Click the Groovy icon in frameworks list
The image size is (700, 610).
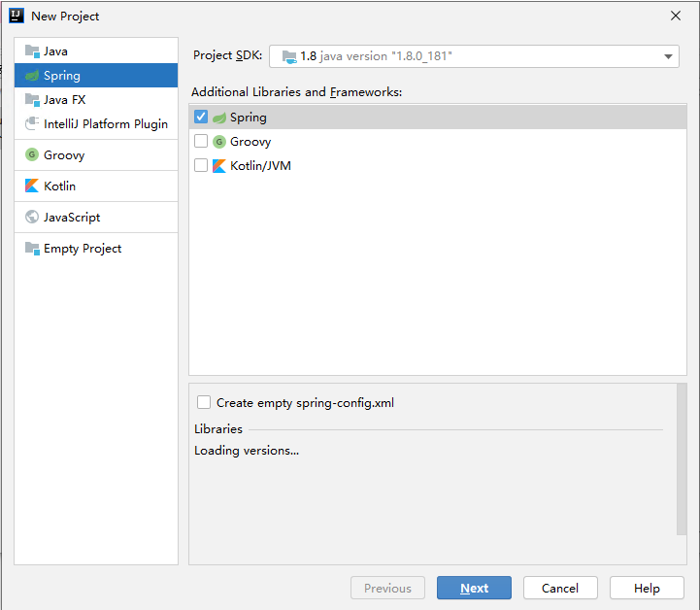click(219, 142)
